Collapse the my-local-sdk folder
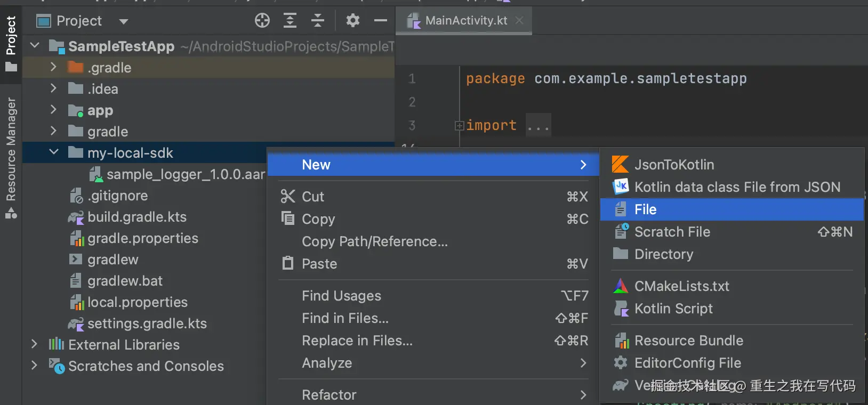 [x=54, y=152]
